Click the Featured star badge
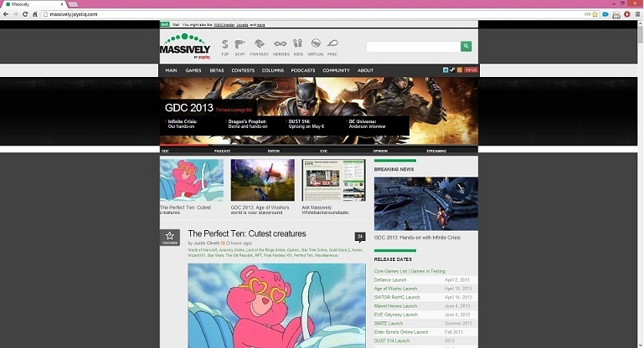Viewport: 644px width, 348px height. coord(170,238)
